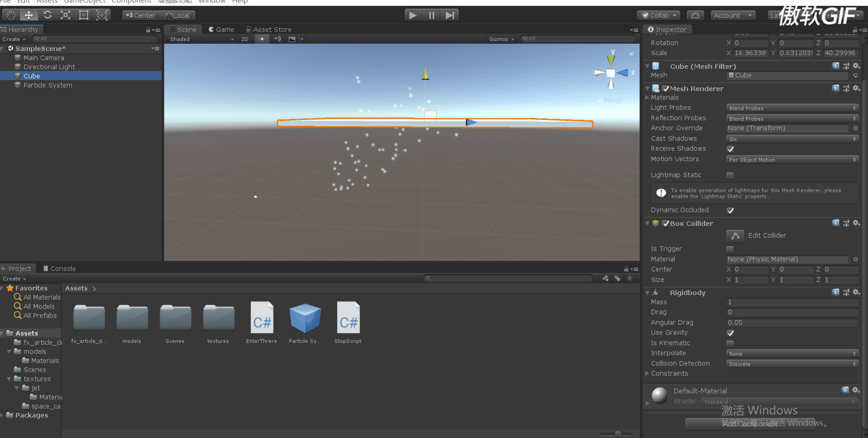
Task: Click the Edit Collider icon button
Action: point(735,235)
